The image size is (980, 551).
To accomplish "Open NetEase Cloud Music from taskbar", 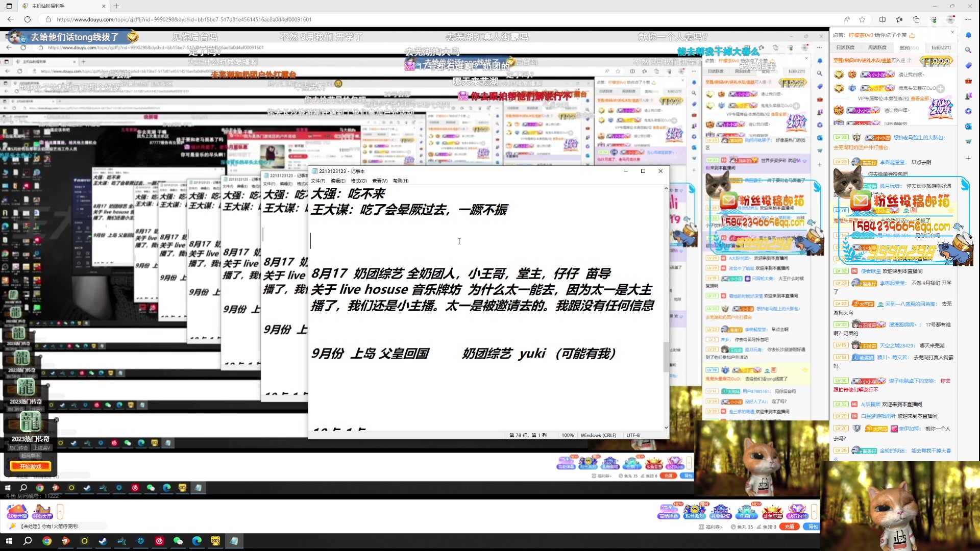I will 159,541.
